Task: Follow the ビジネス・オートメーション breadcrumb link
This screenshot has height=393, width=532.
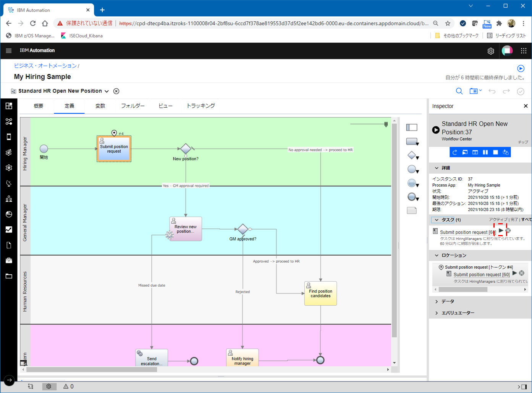Action: [x=45, y=66]
